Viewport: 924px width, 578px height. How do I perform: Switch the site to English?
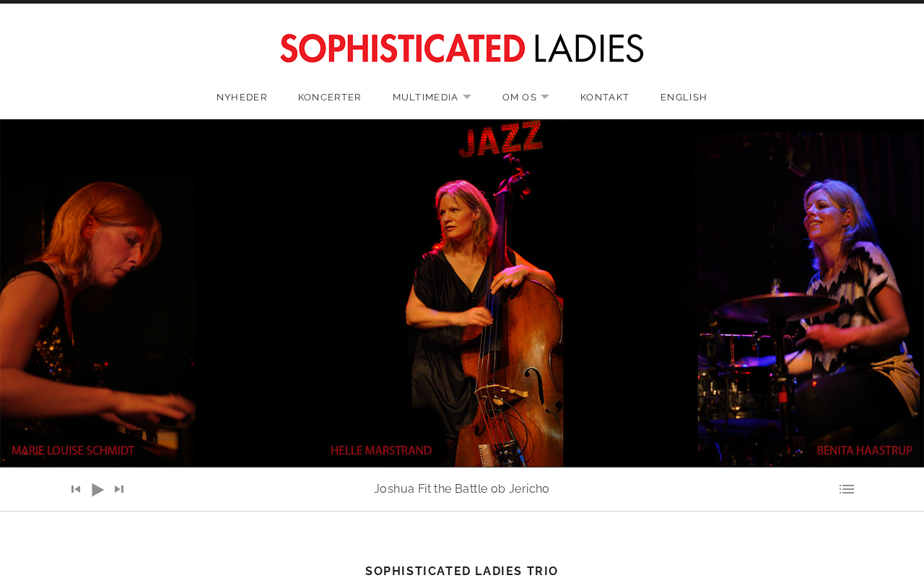684,98
